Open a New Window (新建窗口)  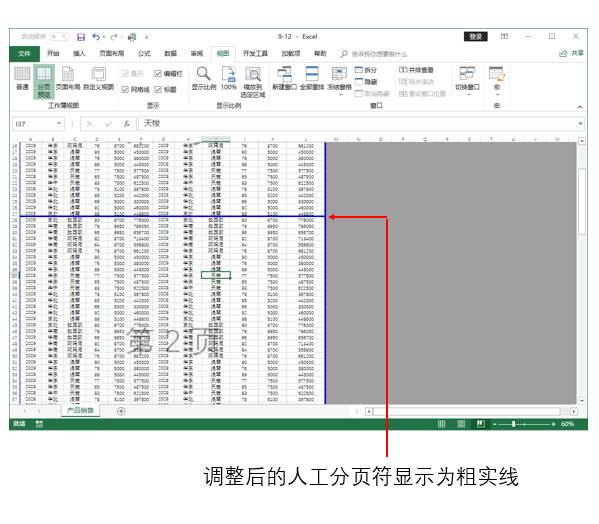coord(285,79)
